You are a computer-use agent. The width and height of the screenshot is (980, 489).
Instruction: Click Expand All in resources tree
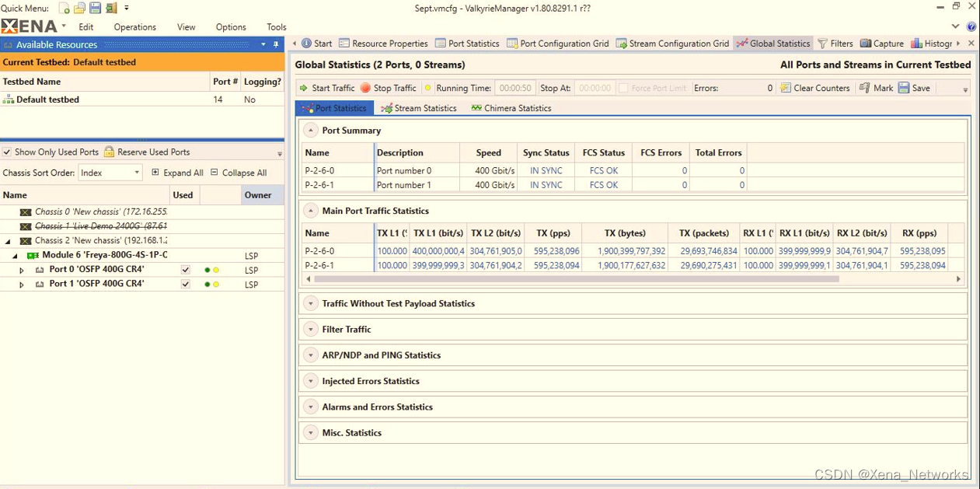(178, 173)
